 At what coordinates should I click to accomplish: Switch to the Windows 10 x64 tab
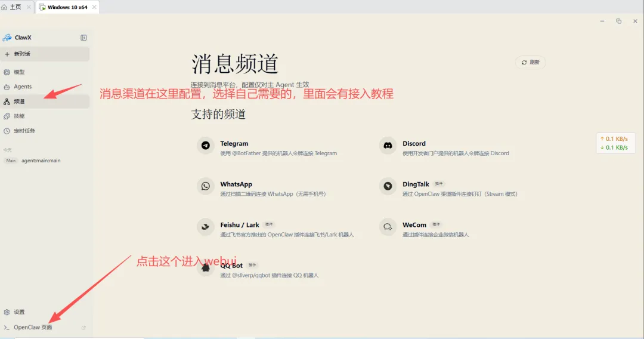[x=67, y=7]
